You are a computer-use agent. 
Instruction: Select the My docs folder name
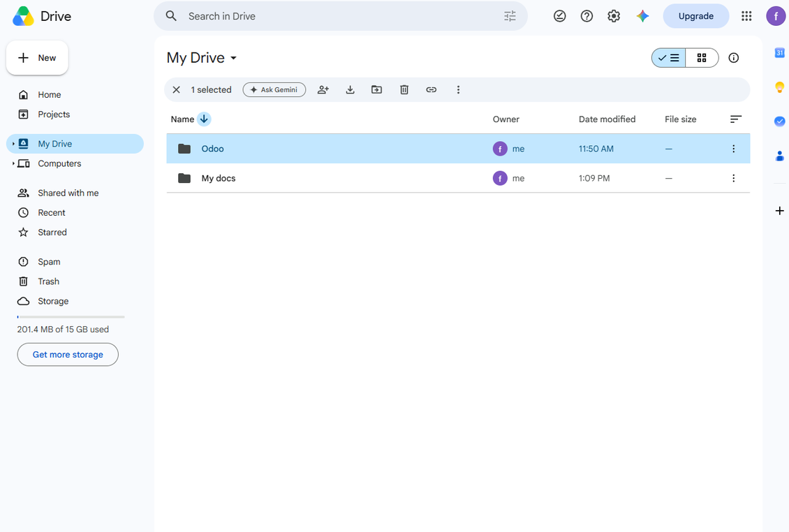(x=219, y=178)
